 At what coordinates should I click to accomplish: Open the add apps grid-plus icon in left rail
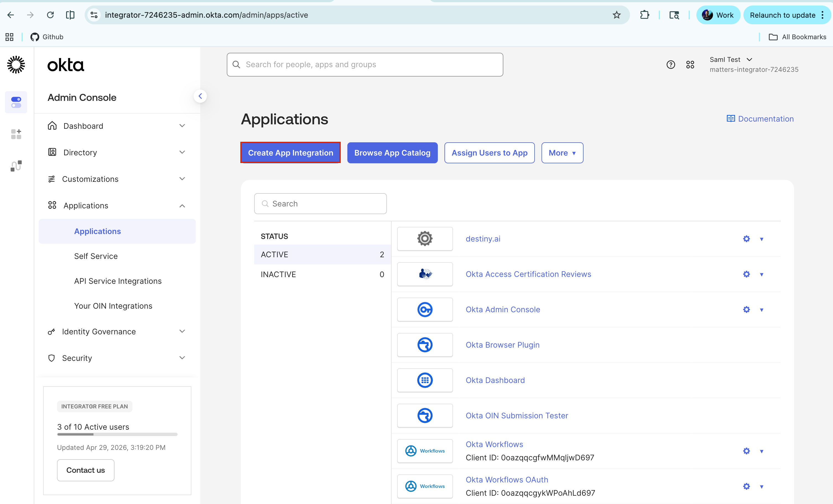pyautogui.click(x=16, y=134)
